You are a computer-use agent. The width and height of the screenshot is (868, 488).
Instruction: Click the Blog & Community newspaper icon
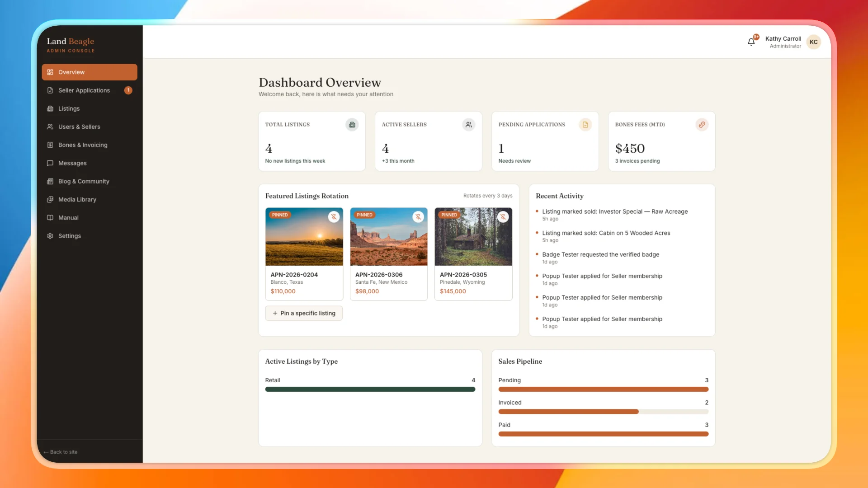[x=50, y=181]
